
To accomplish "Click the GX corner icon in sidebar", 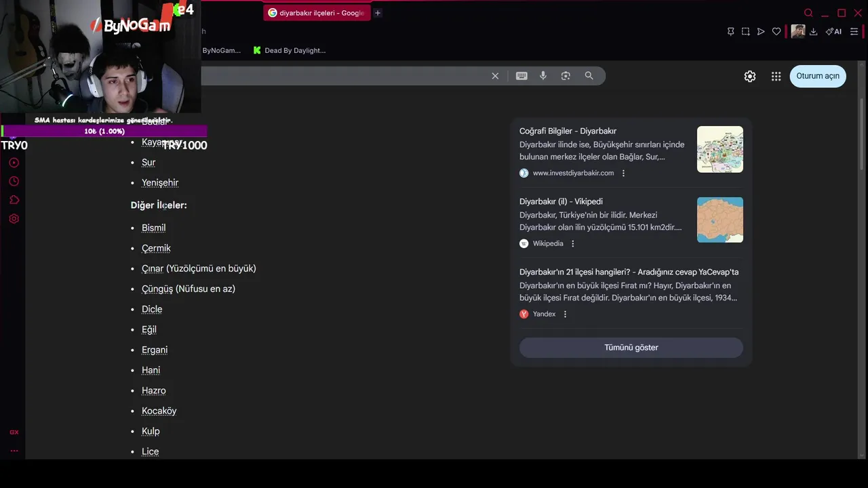I will (14, 432).
